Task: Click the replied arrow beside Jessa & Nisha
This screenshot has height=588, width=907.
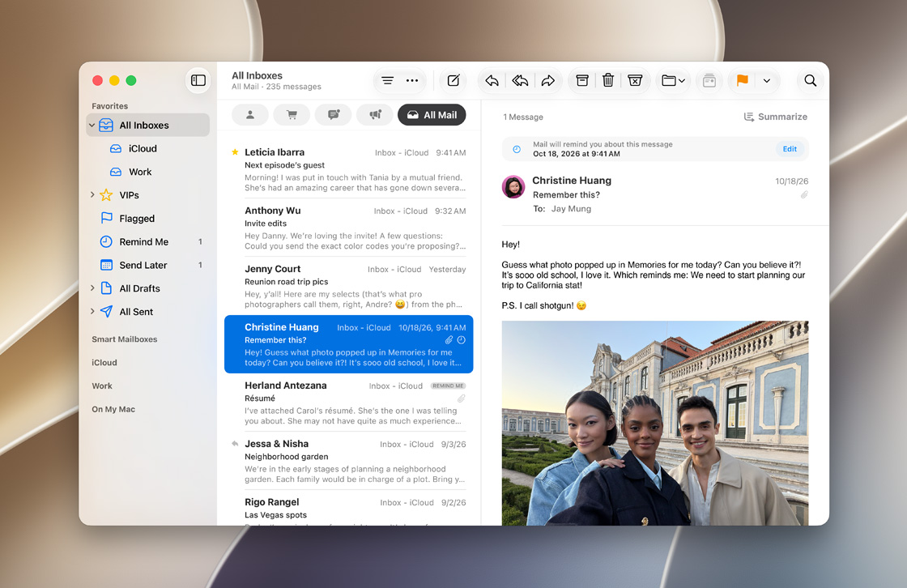Action: 235,444
